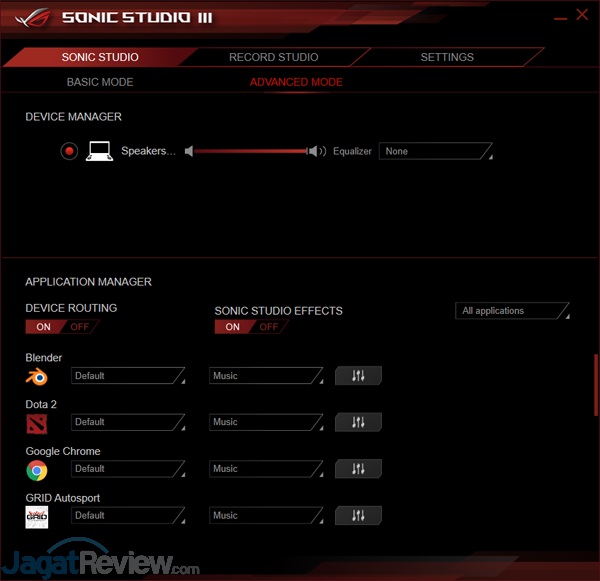Open Blender's effect mixer settings icon
This screenshot has width=600, height=581.
(358, 375)
